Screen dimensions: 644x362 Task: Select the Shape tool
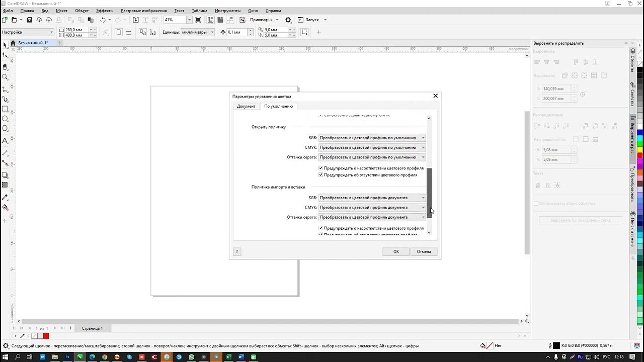tap(5, 56)
